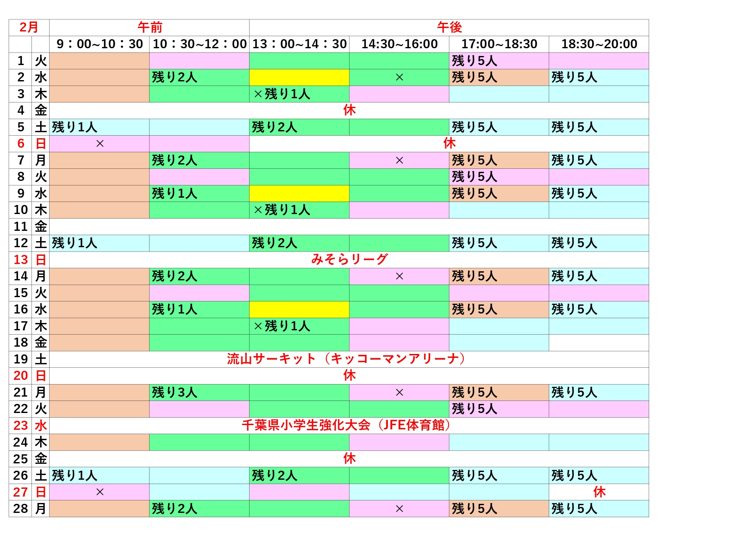This screenshot has width=756, height=534.
Task: Click 残り2人 on Saturday the 5th
Action: (275, 127)
